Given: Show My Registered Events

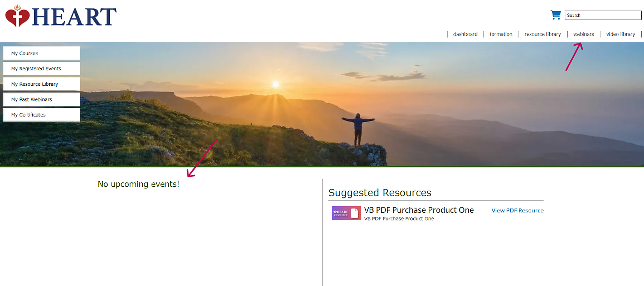Looking at the screenshot, I should tap(42, 69).
